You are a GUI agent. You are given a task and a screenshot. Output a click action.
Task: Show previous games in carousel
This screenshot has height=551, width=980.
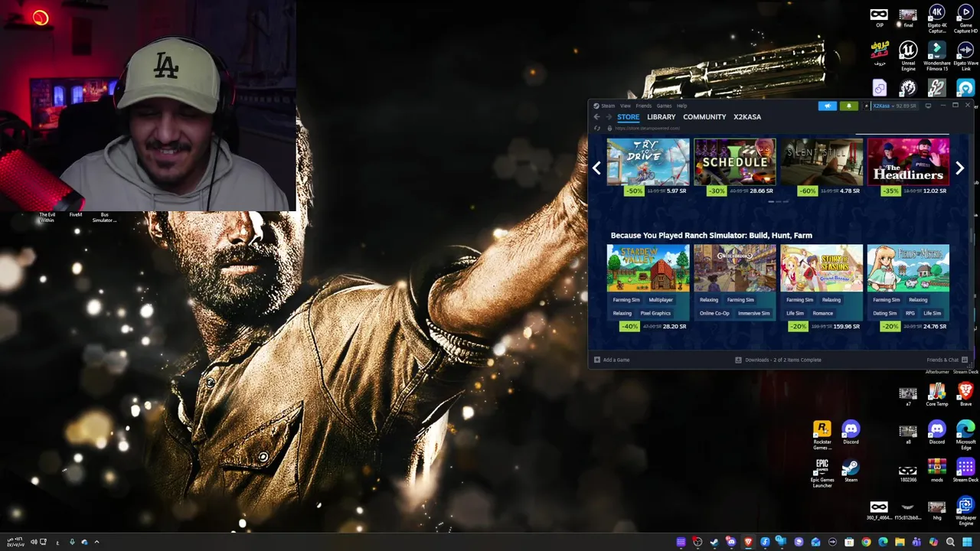(x=596, y=168)
